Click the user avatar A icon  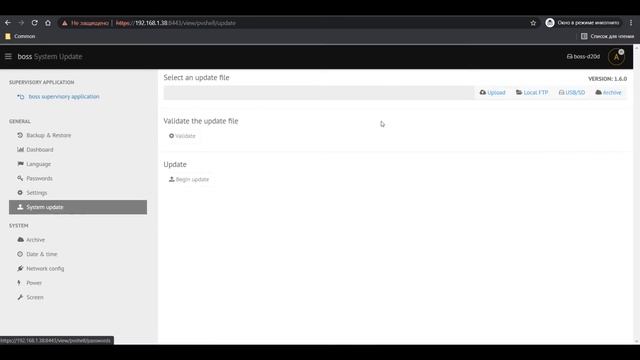616,57
